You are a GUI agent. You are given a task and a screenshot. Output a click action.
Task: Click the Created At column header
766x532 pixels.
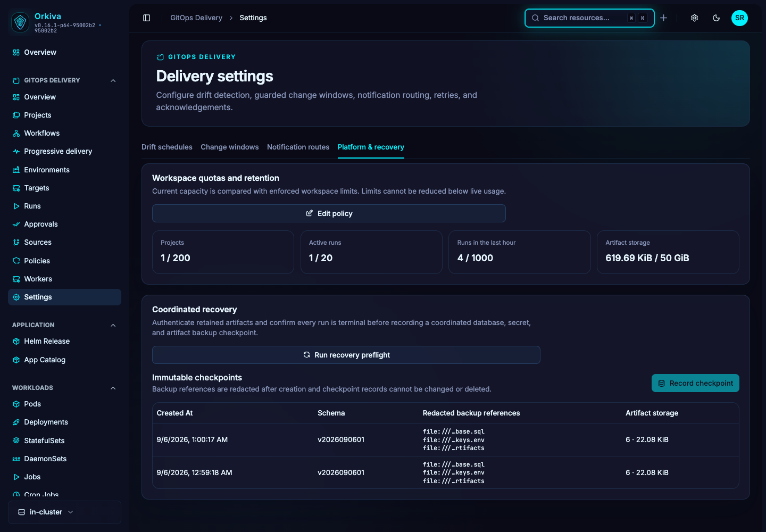[x=174, y=413]
